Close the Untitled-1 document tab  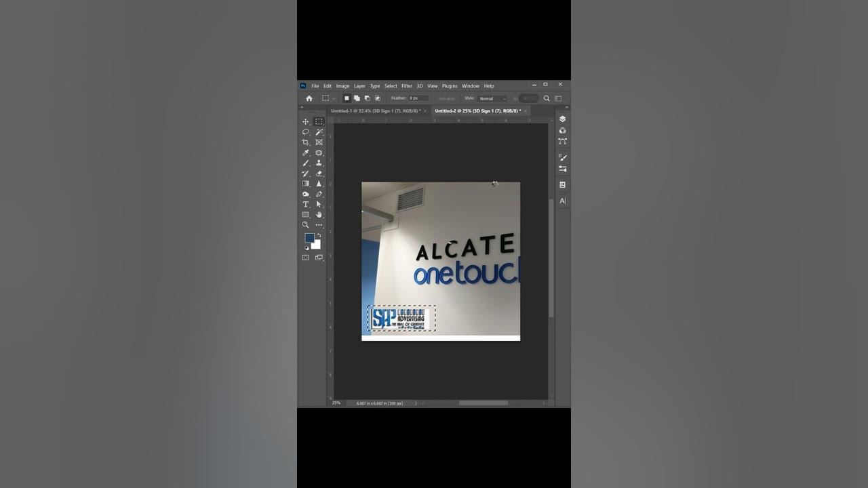coord(427,110)
